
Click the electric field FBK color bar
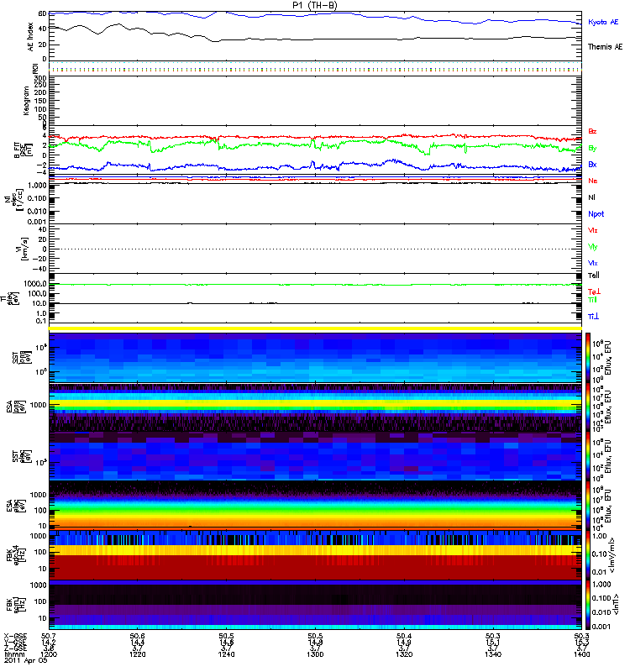tap(588, 555)
